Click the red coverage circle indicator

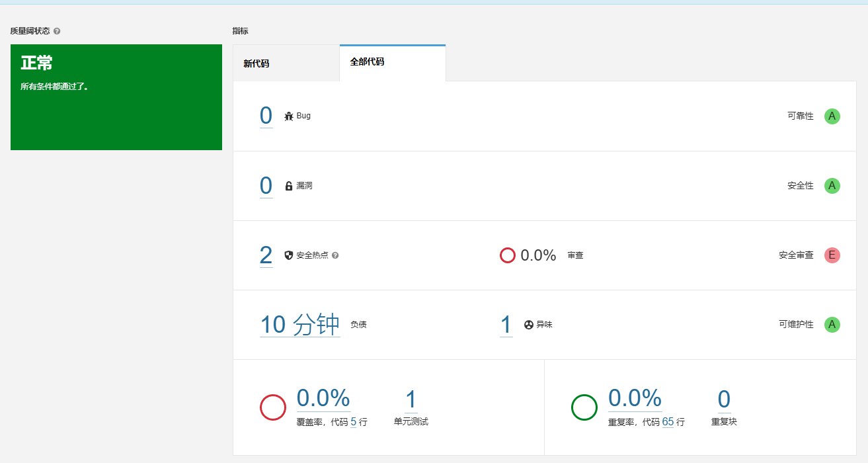pyautogui.click(x=272, y=407)
